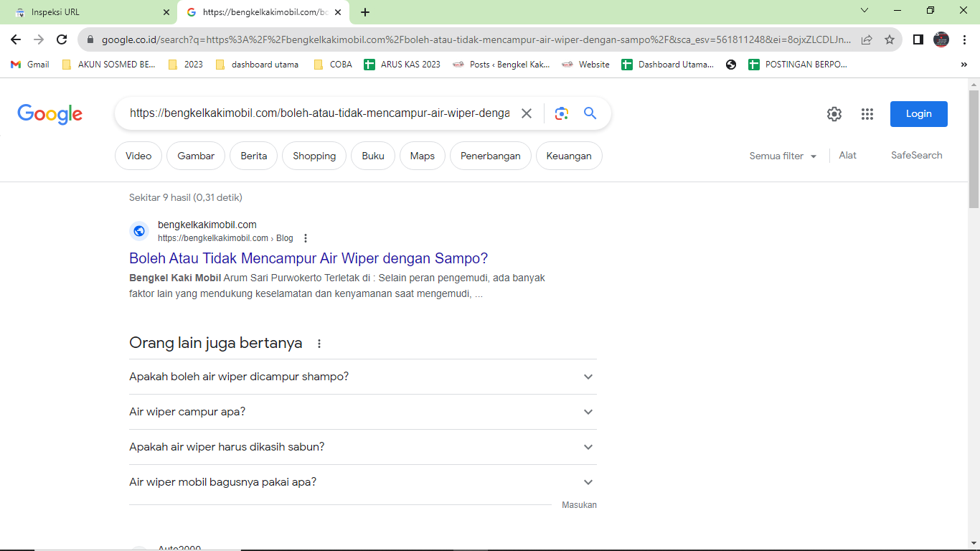
Task: Click the browser address bar URL
Action: 476,40
